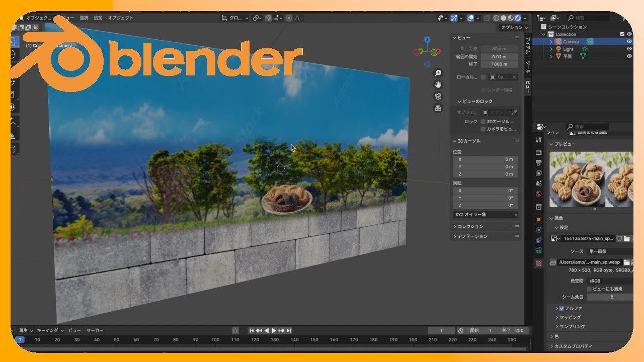Toggle the アルファ checkbox
The width and height of the screenshot is (644, 362).
click(562, 308)
